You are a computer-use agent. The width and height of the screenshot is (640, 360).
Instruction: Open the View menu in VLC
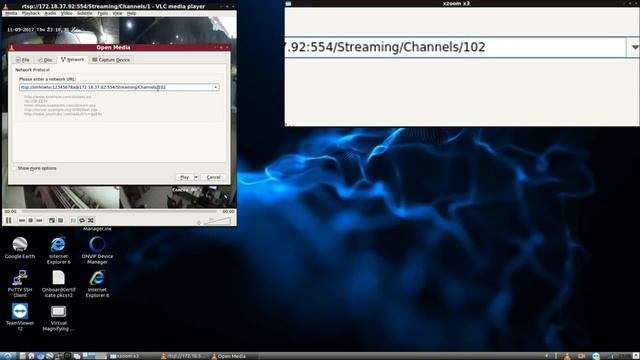coord(117,13)
